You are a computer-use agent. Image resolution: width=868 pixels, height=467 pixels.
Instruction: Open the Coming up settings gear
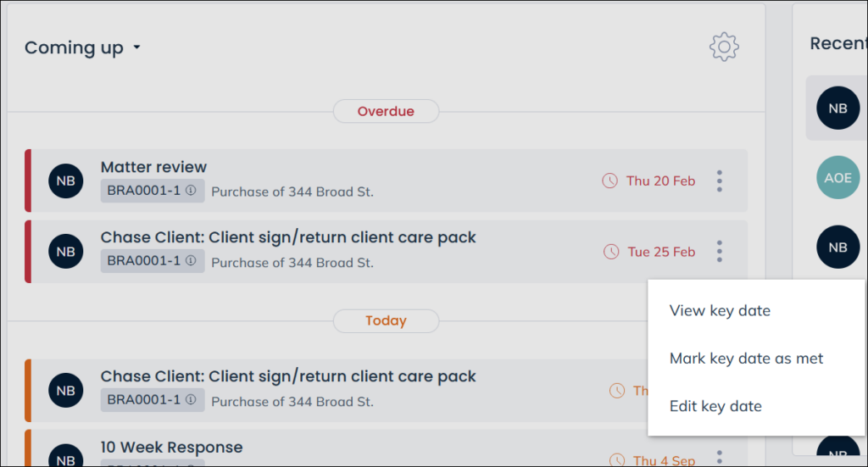coord(724,47)
